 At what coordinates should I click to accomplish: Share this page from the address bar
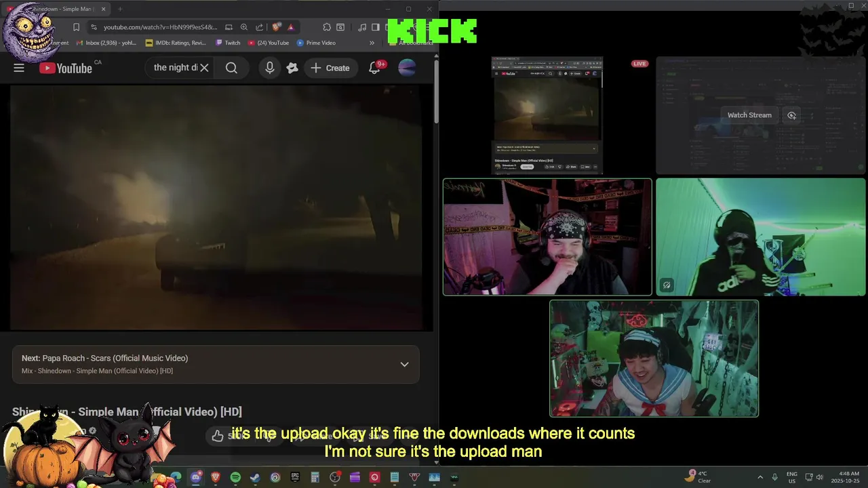click(259, 27)
